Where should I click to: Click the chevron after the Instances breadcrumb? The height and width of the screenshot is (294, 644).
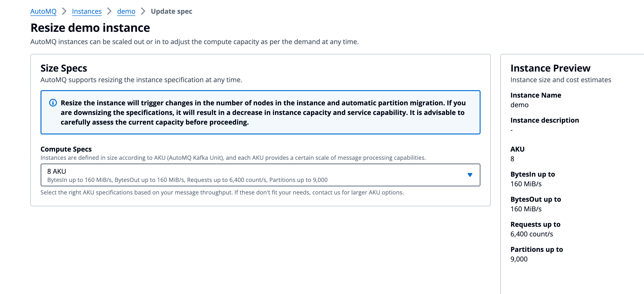[x=109, y=11]
